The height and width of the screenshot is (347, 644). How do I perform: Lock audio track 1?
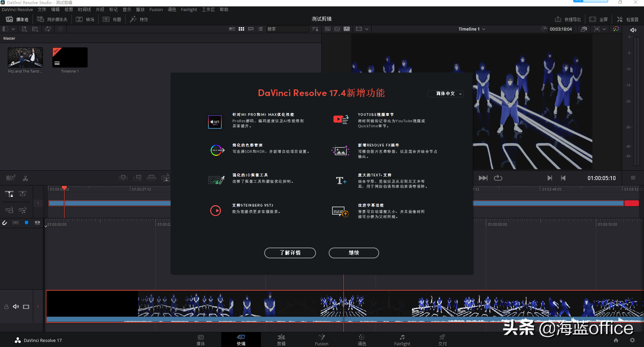[x=6, y=307]
